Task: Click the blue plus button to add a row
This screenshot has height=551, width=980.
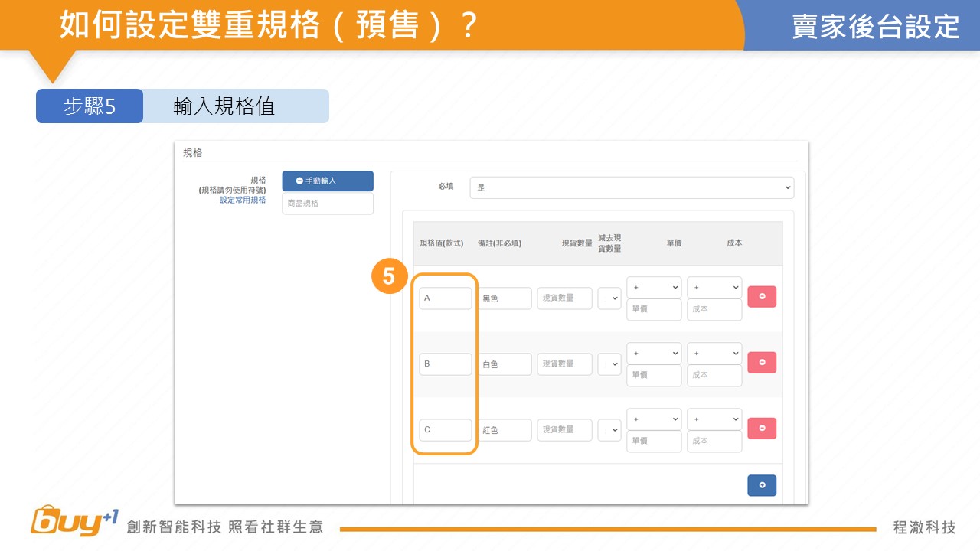Action: (761, 485)
